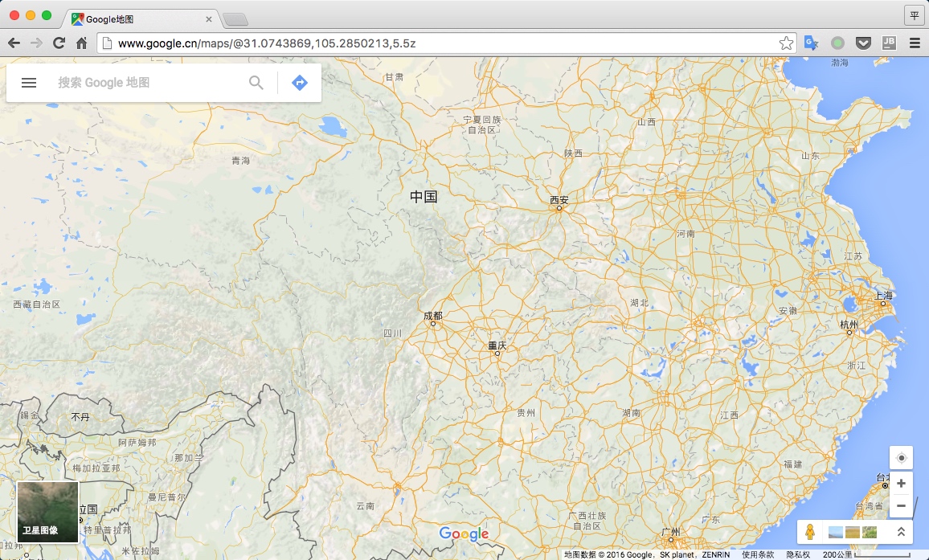Switch to satellite imagery view
This screenshot has width=929, height=560.
click(x=47, y=512)
